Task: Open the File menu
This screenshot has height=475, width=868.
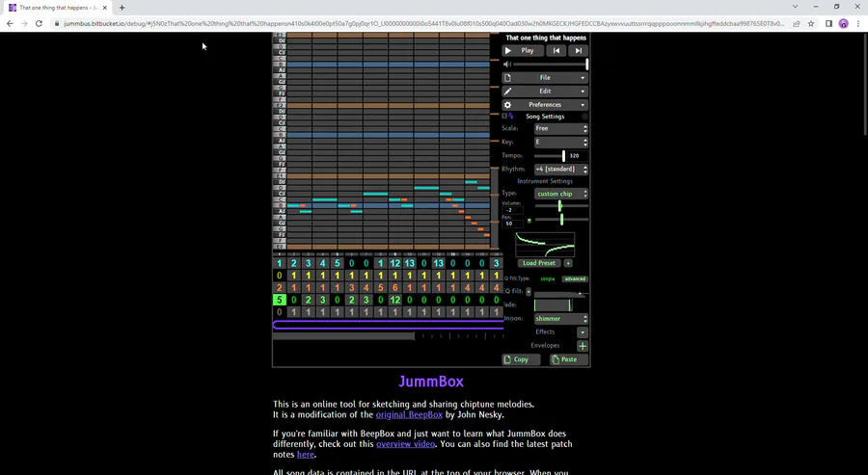Action: tap(545, 78)
